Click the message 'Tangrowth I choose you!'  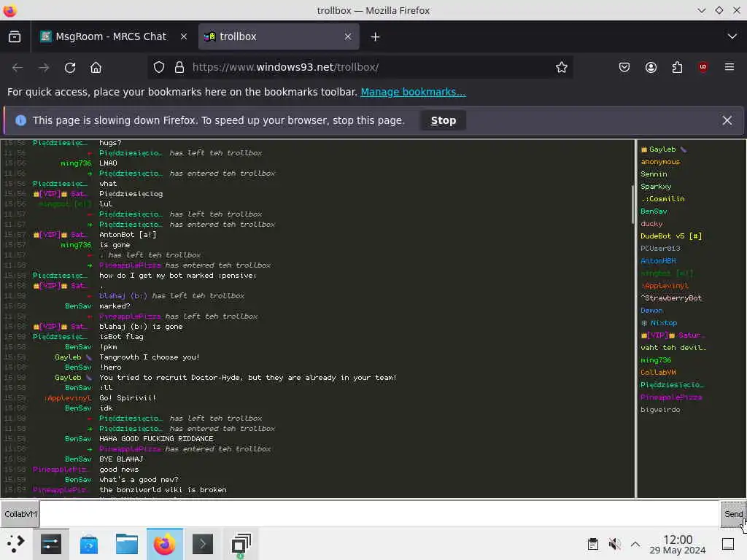tap(149, 357)
